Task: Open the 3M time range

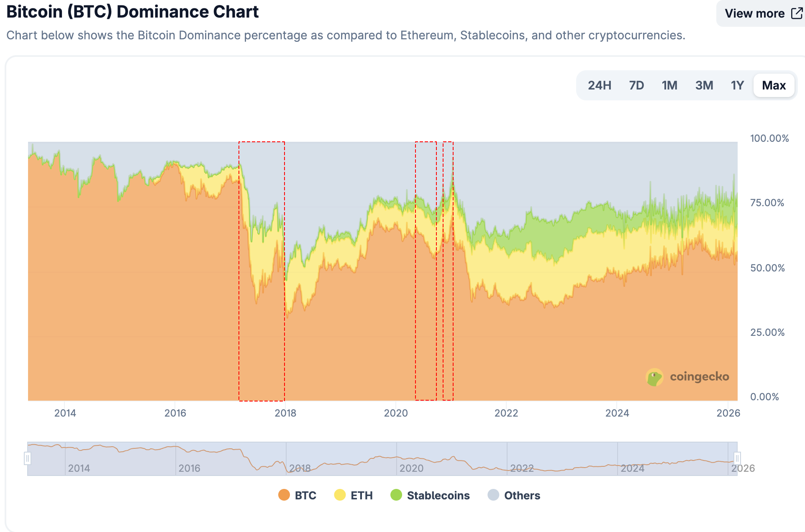Action: (x=704, y=85)
